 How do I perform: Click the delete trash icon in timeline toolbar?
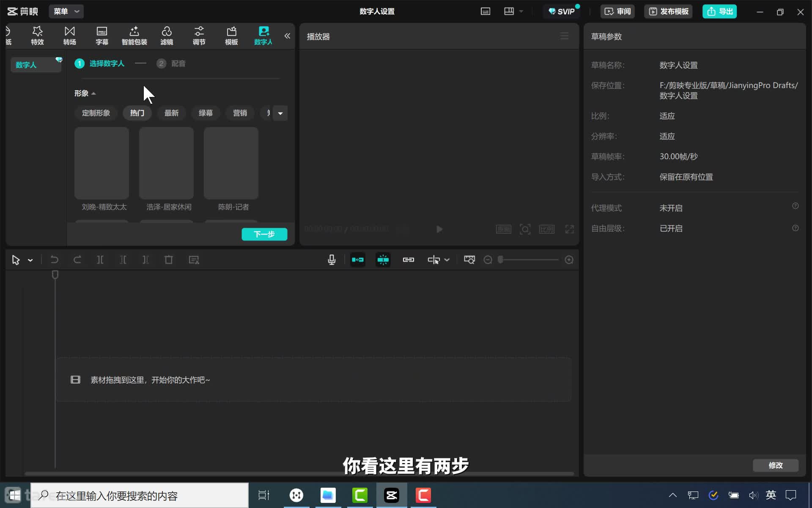[x=169, y=260]
